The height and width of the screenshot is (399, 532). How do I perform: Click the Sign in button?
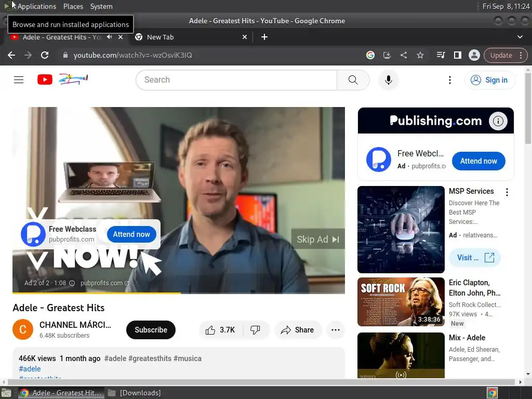click(489, 79)
